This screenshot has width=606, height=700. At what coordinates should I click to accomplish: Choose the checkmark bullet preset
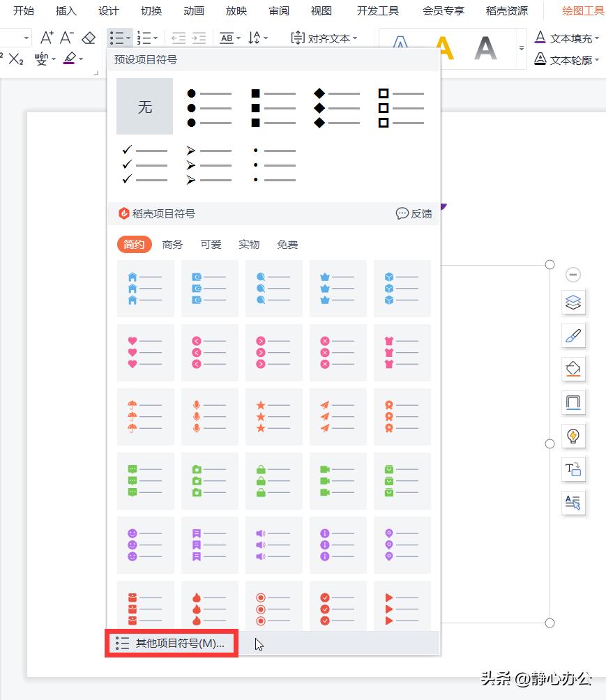point(144,165)
